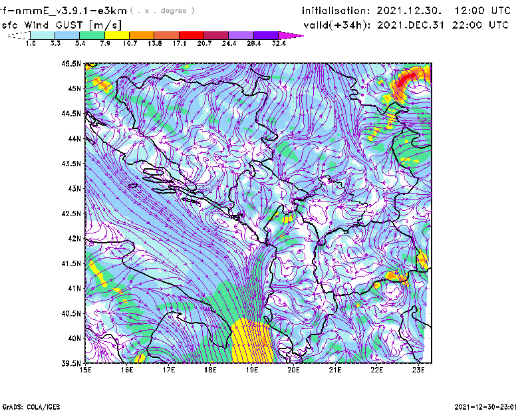The image size is (532, 411).
Task: Click the 43.5N latitude label
Action: pyautogui.click(x=71, y=164)
